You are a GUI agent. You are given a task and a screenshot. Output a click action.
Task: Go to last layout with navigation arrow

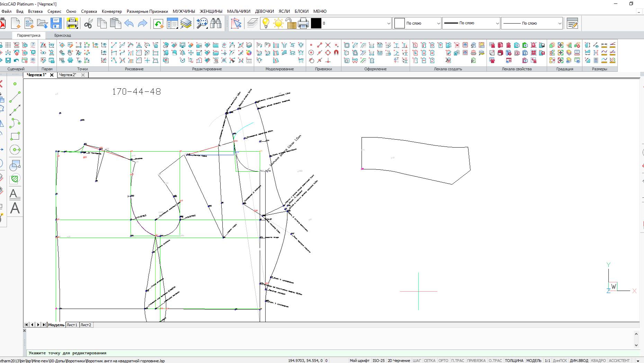click(x=44, y=325)
